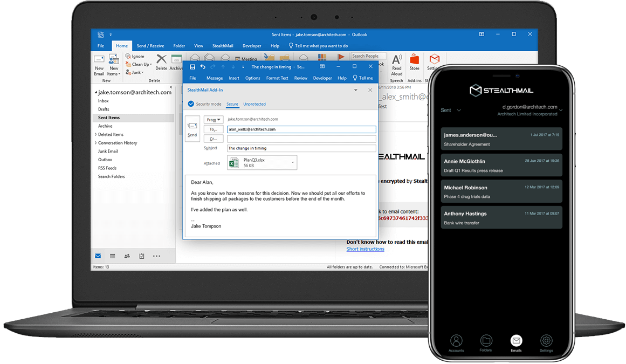Open the Clean Up dropdown
Image resolution: width=626 pixels, height=364 pixels.
pyautogui.click(x=139, y=64)
